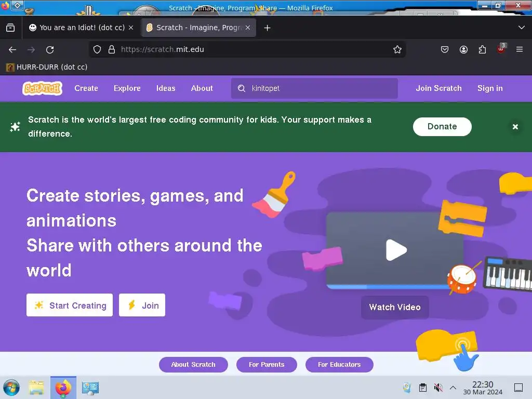Click the muted volume tray icon
532x399 pixels.
click(438, 388)
